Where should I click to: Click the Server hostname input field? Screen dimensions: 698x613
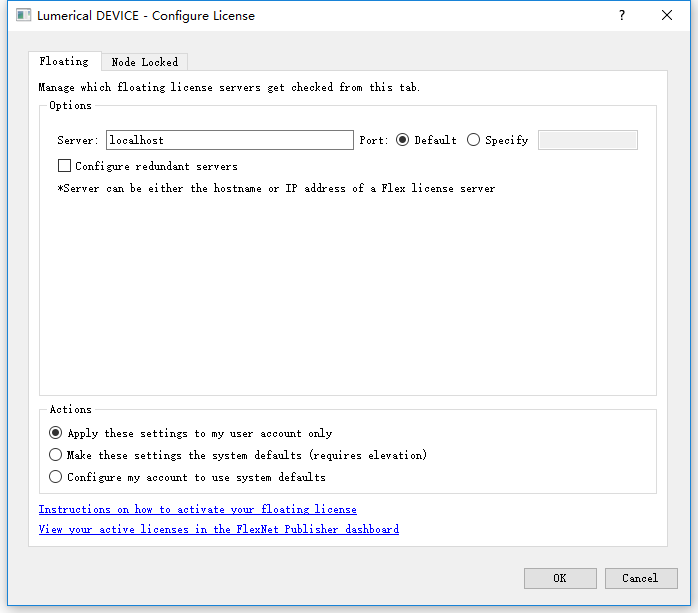click(230, 140)
